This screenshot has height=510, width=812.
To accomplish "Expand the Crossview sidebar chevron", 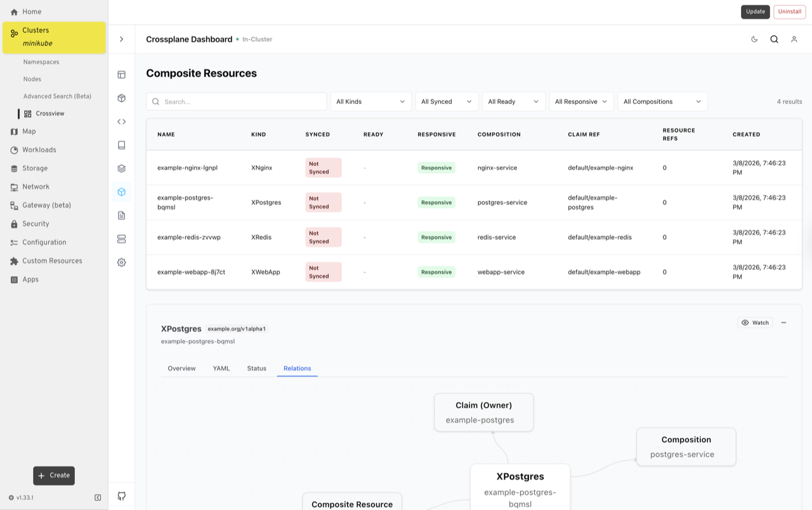I will 121,39.
